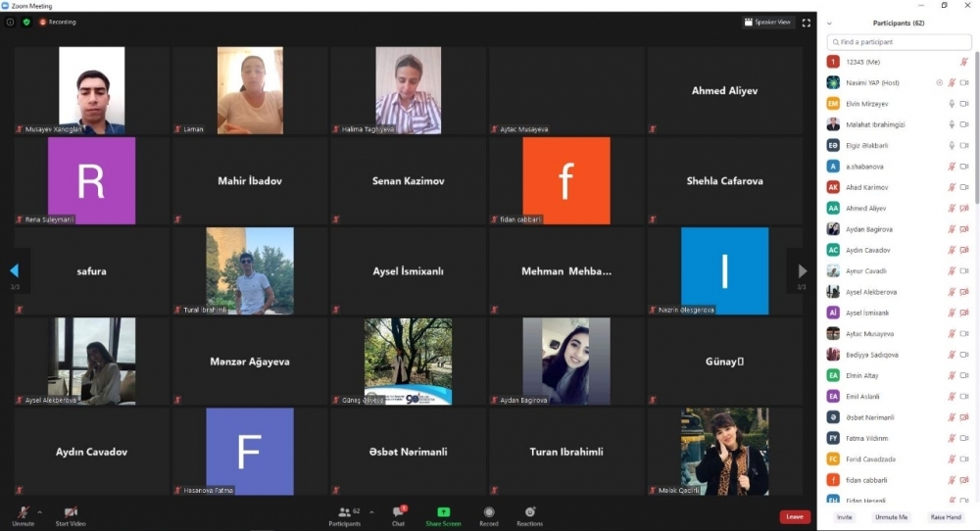Turn on the camera with Start Video

tap(70, 513)
